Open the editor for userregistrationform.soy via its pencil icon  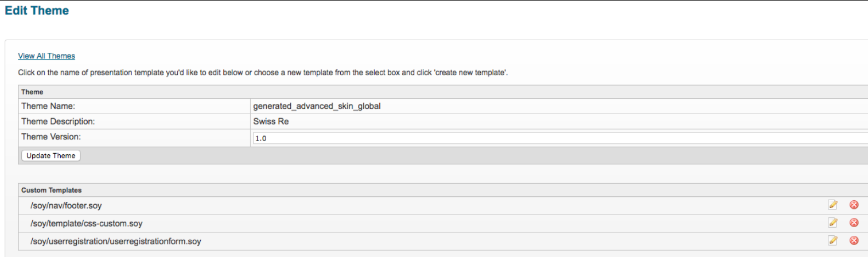coord(833,240)
